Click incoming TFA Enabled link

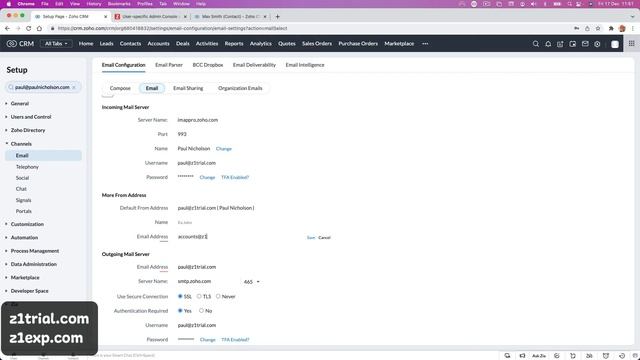pos(235,178)
